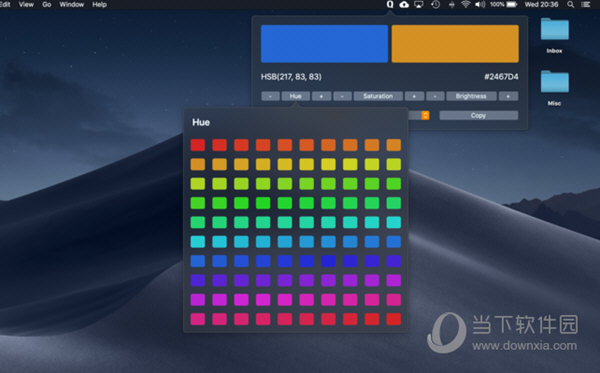Viewport: 600px width, 373px height.
Task: Open the Help menu
Action: 99,5
